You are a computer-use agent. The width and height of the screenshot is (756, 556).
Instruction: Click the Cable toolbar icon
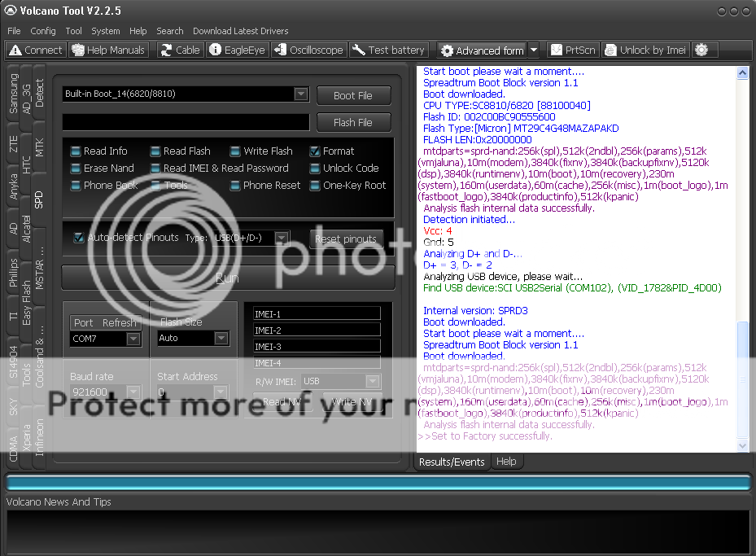click(x=181, y=50)
